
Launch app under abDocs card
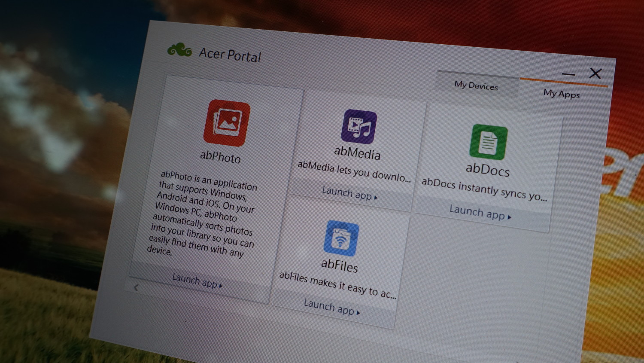tap(480, 212)
